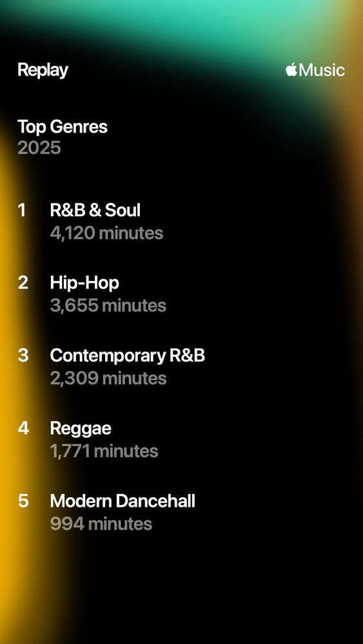
Task: Click the 3,655 minutes figure
Action: (108, 305)
